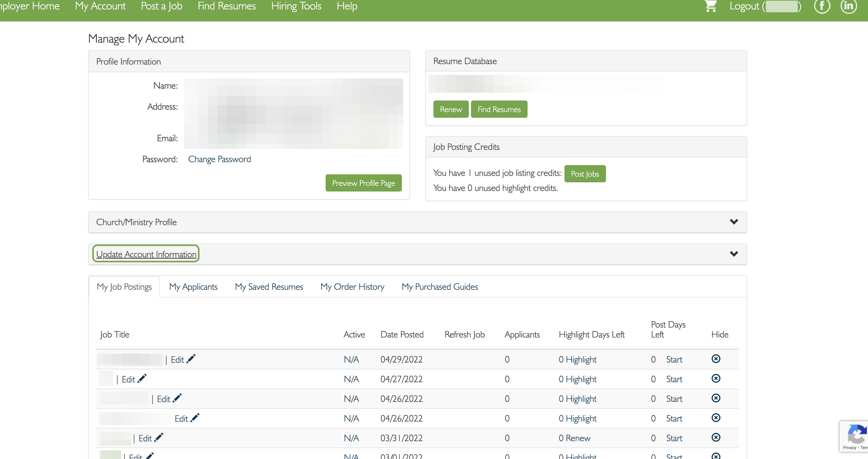Click the Manage My Account heading

pyautogui.click(x=136, y=39)
